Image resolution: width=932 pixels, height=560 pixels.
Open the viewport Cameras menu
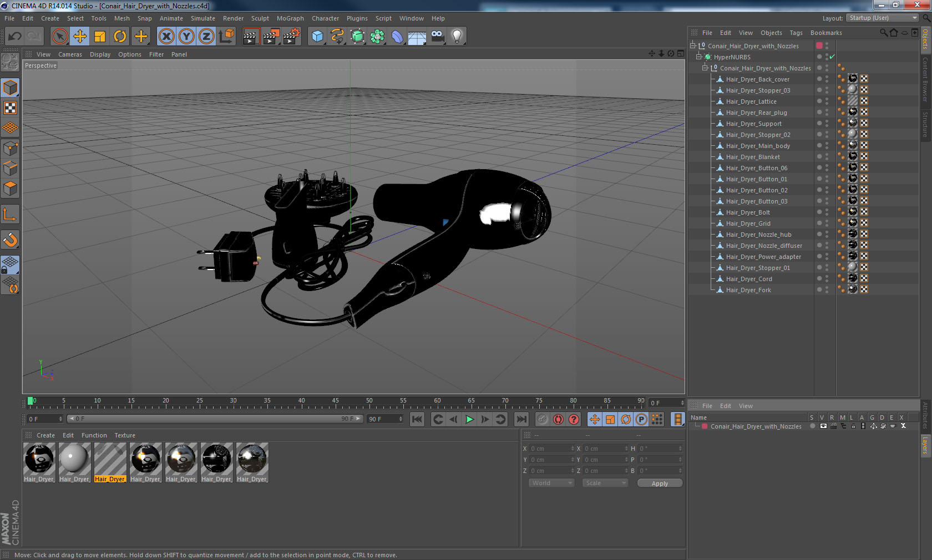[70, 54]
